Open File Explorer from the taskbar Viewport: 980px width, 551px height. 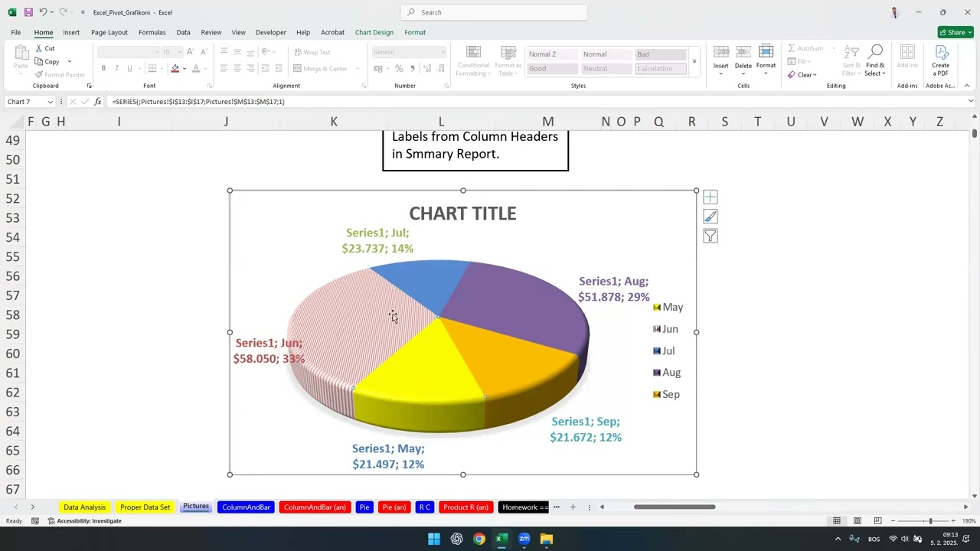(547, 539)
